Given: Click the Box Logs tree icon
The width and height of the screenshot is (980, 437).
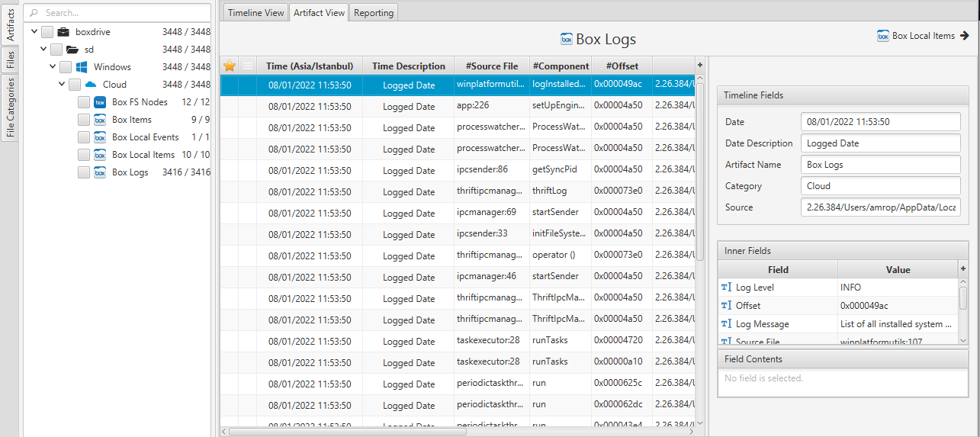Looking at the screenshot, I should tap(100, 172).
